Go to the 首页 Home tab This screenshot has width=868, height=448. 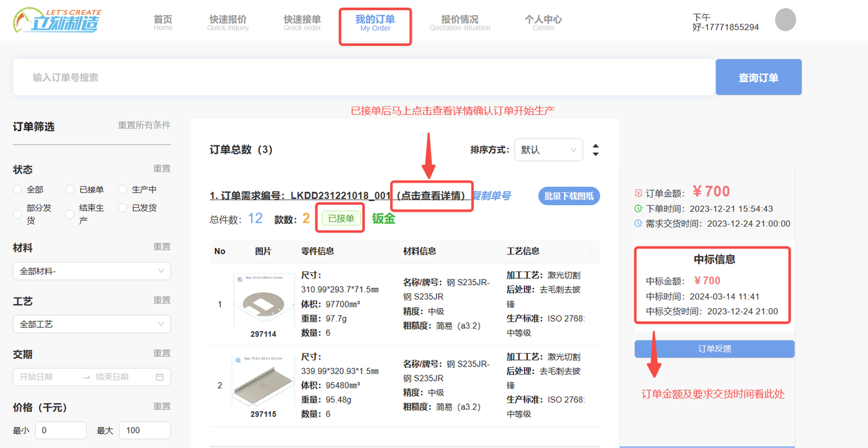click(x=163, y=23)
